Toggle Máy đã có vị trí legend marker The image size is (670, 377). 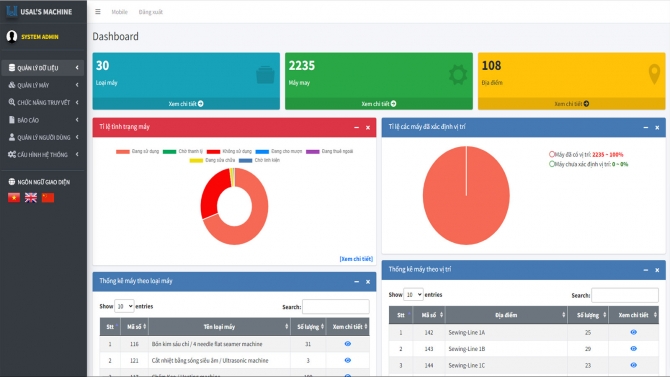552,154
